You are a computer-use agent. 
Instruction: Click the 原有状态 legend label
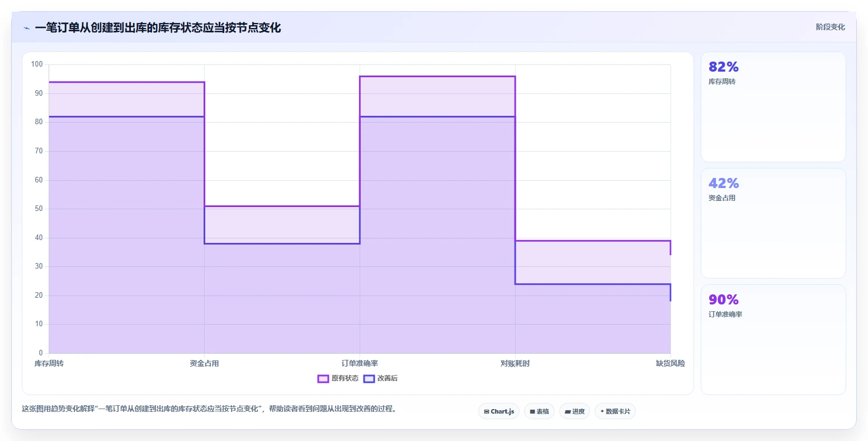click(345, 378)
